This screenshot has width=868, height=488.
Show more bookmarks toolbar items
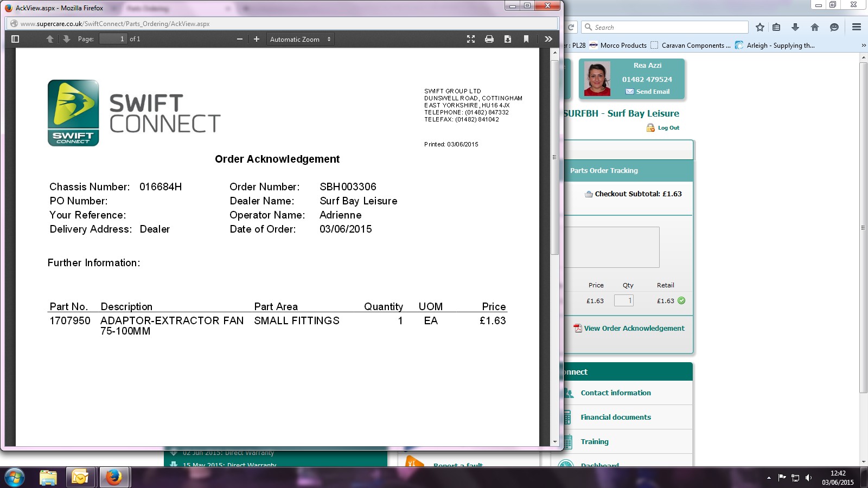[x=863, y=46]
